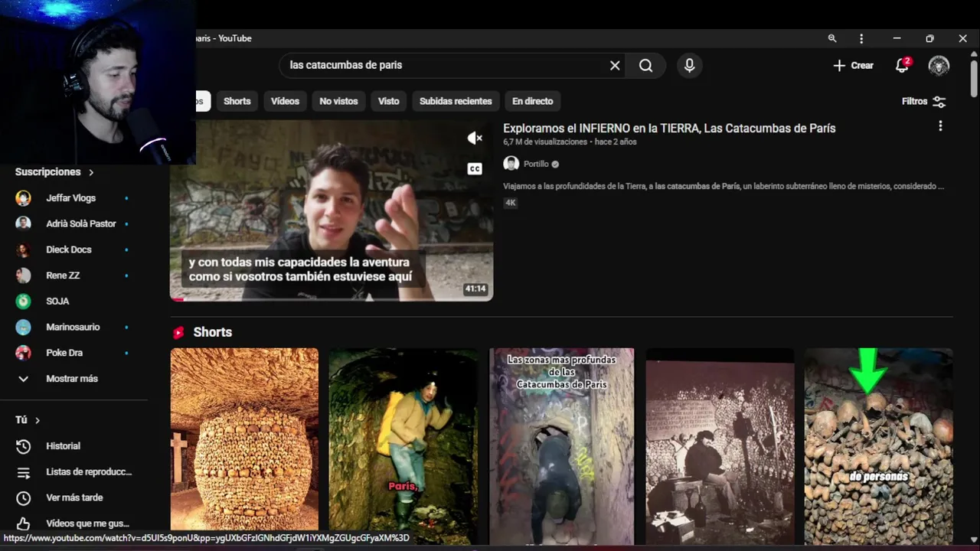Click the Dieck Docs channel avatar
980x551 pixels.
pyautogui.click(x=24, y=249)
